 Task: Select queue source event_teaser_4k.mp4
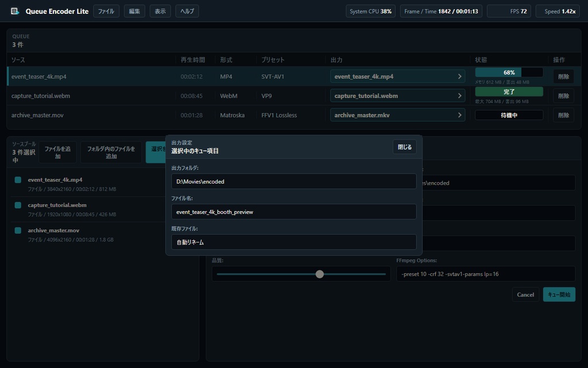tap(38, 76)
